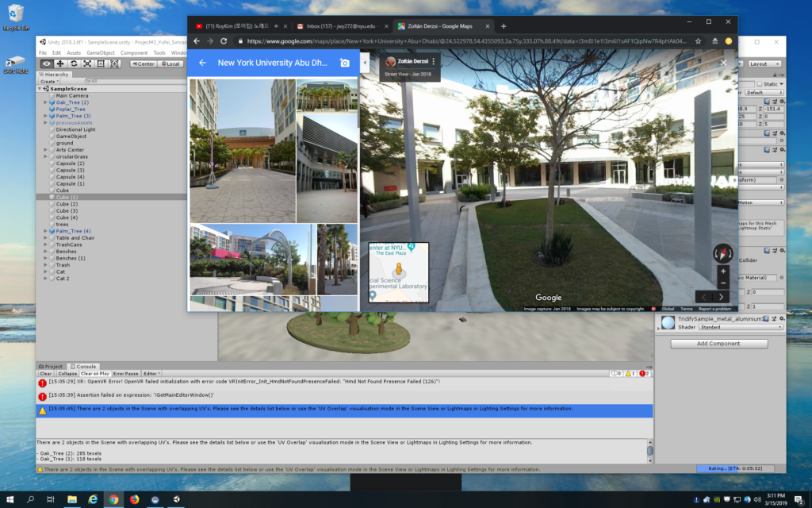Select the Scale tool in Unity toolbar
812x508 pixels.
(87, 63)
